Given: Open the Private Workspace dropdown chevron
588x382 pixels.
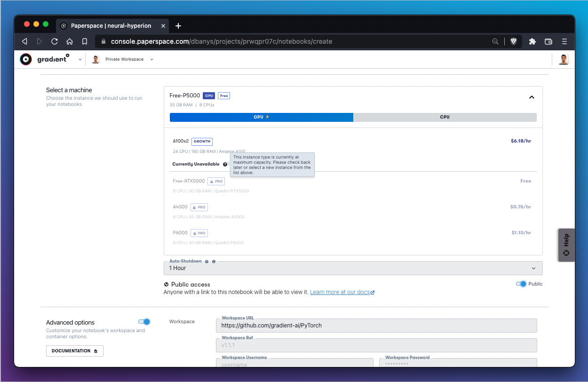Looking at the screenshot, I should coord(151,60).
